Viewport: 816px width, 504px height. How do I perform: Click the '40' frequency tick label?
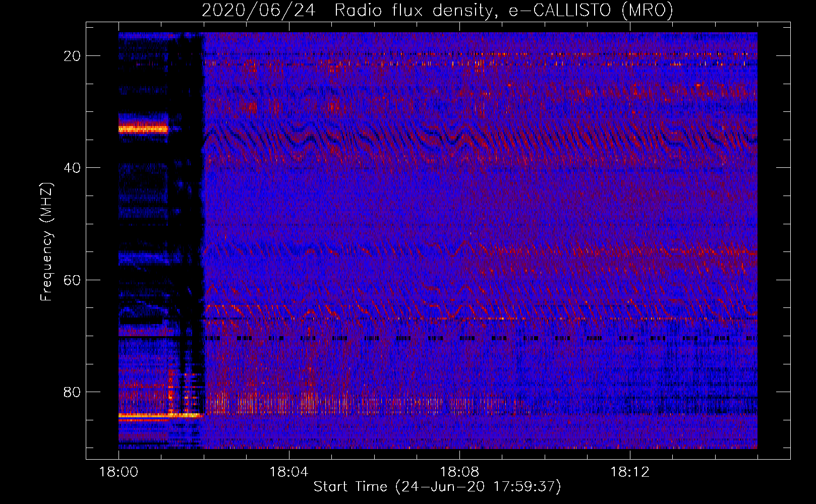click(72, 168)
